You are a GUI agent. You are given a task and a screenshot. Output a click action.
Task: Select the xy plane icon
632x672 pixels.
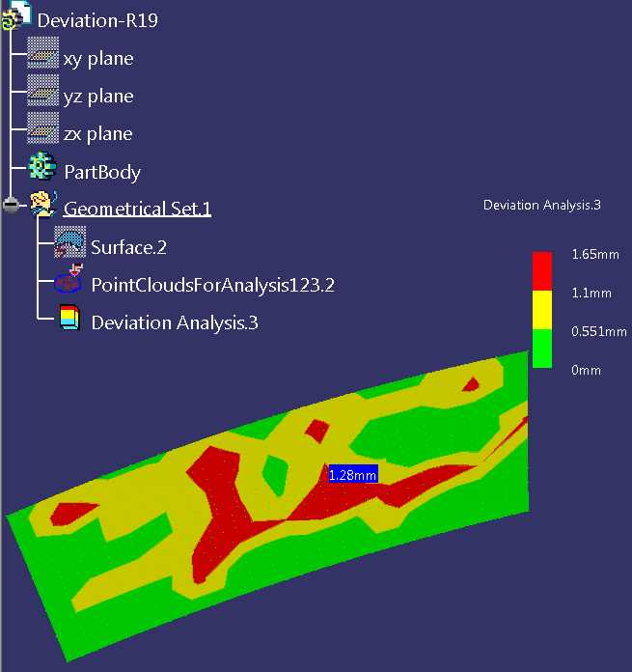pos(42,53)
